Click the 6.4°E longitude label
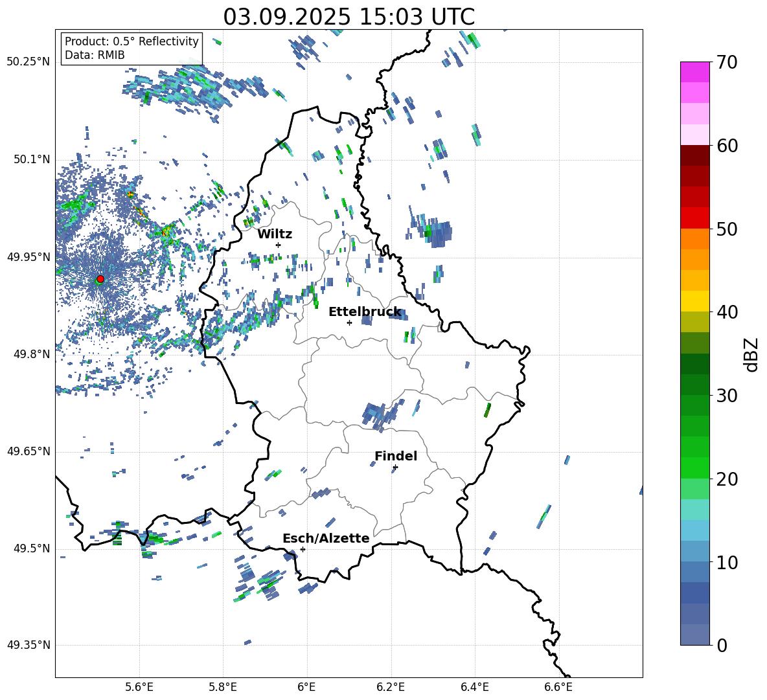Screen dimensions: 767x700 click(x=474, y=687)
